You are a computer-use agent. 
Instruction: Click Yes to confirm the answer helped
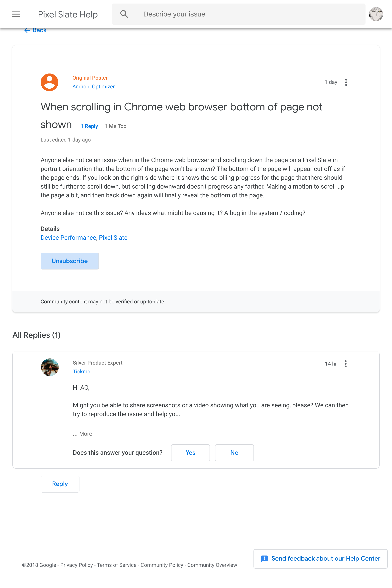tap(190, 453)
